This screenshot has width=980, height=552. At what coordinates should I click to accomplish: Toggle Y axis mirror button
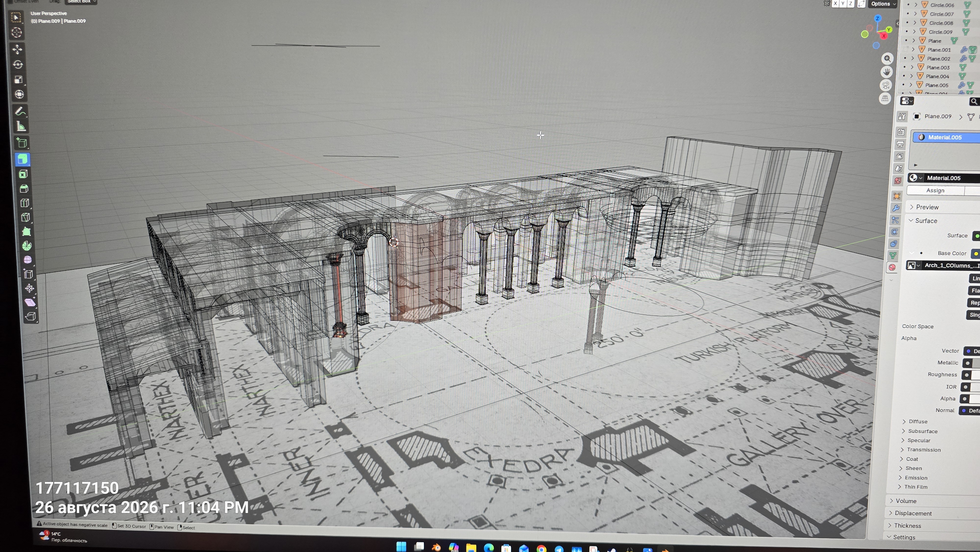[843, 4]
